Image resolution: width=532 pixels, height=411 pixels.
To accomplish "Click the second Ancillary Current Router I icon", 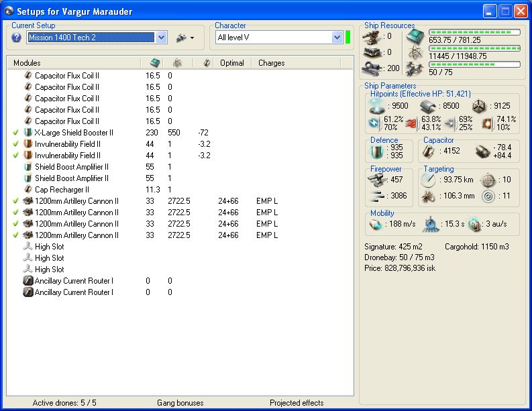I will click(x=28, y=292).
